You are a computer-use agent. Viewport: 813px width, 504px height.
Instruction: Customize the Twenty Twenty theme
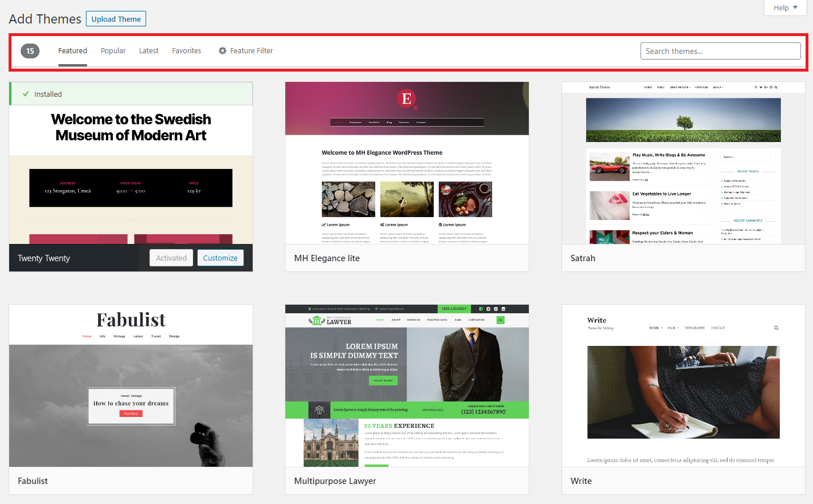tap(220, 258)
